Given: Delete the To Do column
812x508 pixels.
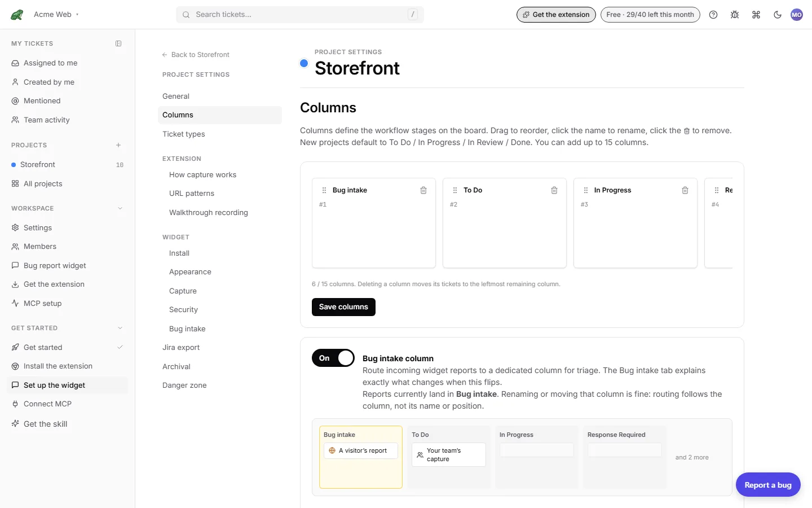Looking at the screenshot, I should pos(554,190).
